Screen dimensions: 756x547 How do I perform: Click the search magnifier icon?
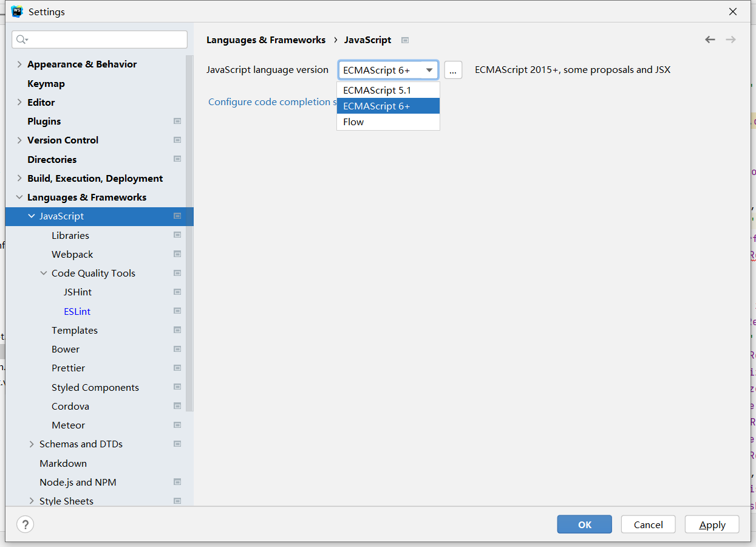(22, 40)
